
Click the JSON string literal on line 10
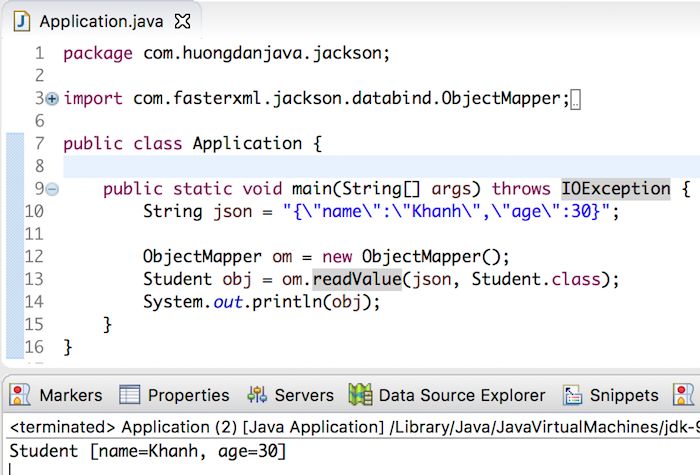pos(446,211)
